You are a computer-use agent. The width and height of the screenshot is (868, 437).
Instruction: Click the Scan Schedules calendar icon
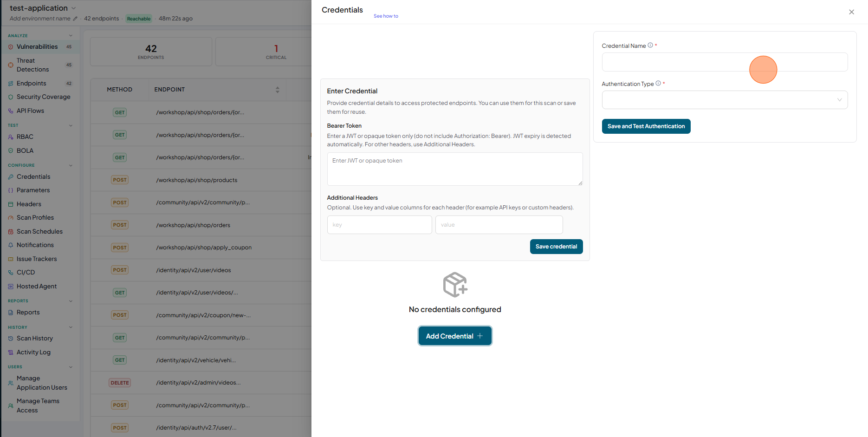pyautogui.click(x=11, y=232)
